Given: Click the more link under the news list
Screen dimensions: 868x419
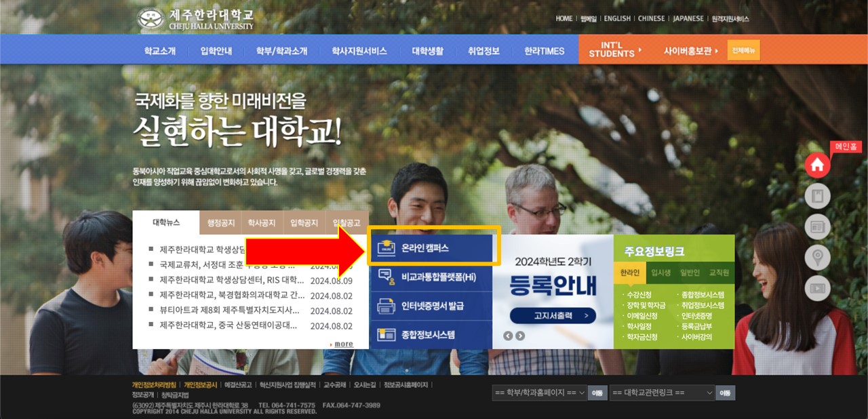Looking at the screenshot, I should click(x=342, y=344).
